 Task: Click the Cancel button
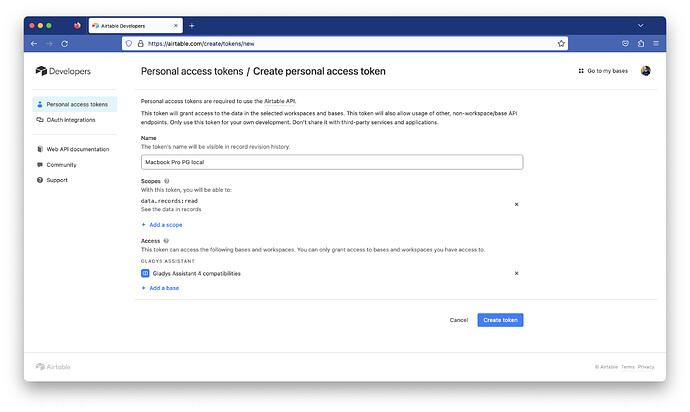tap(459, 320)
